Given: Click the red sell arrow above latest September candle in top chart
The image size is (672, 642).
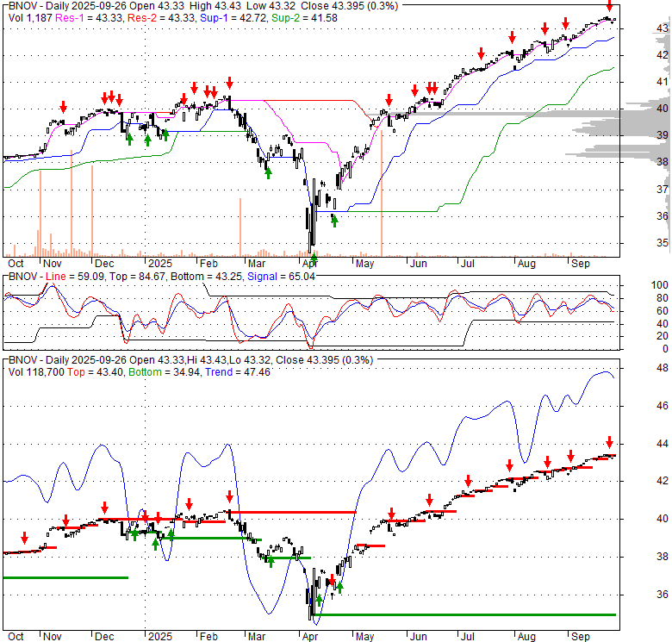Looking at the screenshot, I should tap(609, 6).
